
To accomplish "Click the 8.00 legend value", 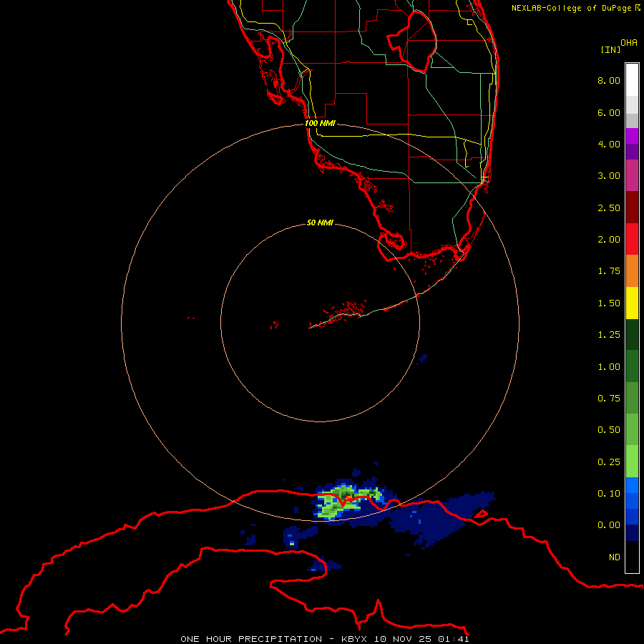I will 609,80.
